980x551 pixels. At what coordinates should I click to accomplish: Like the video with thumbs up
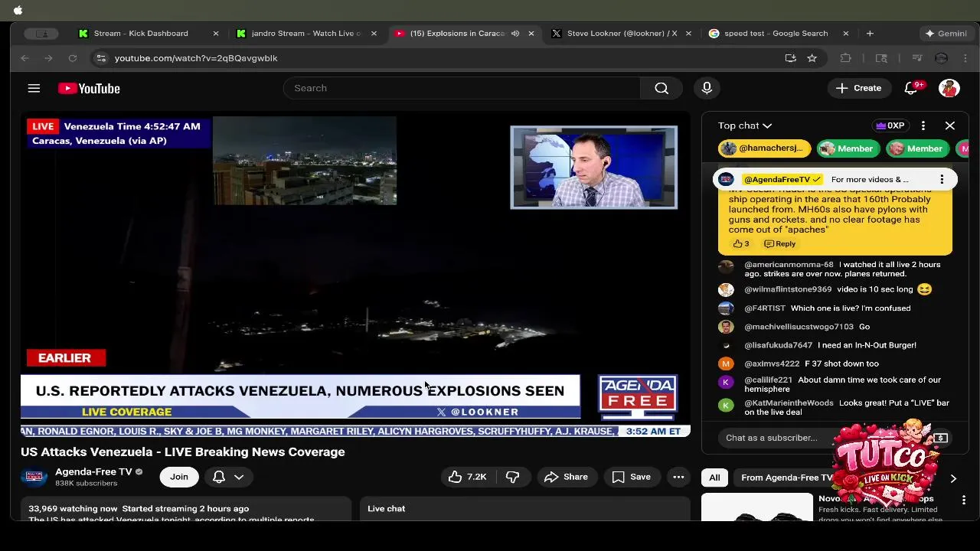(467, 477)
